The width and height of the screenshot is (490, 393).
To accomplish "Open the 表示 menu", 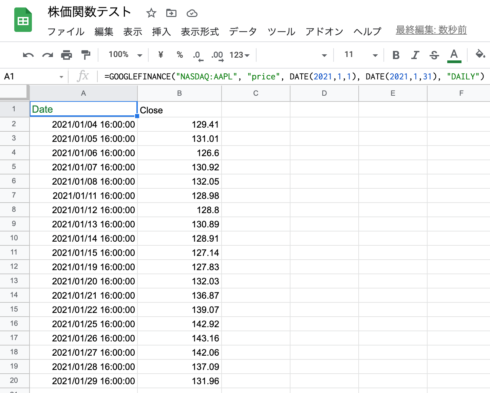I will pos(133,32).
